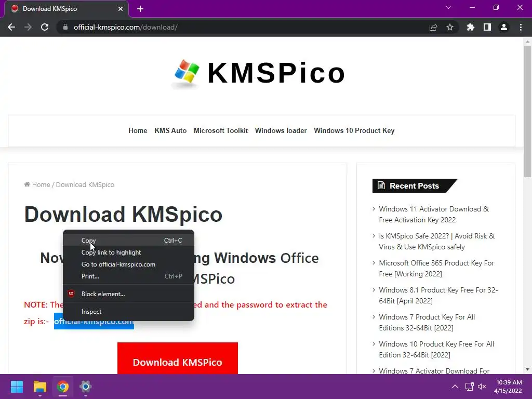Click the muted volume tray icon
This screenshot has width=532, height=399.
482,387
